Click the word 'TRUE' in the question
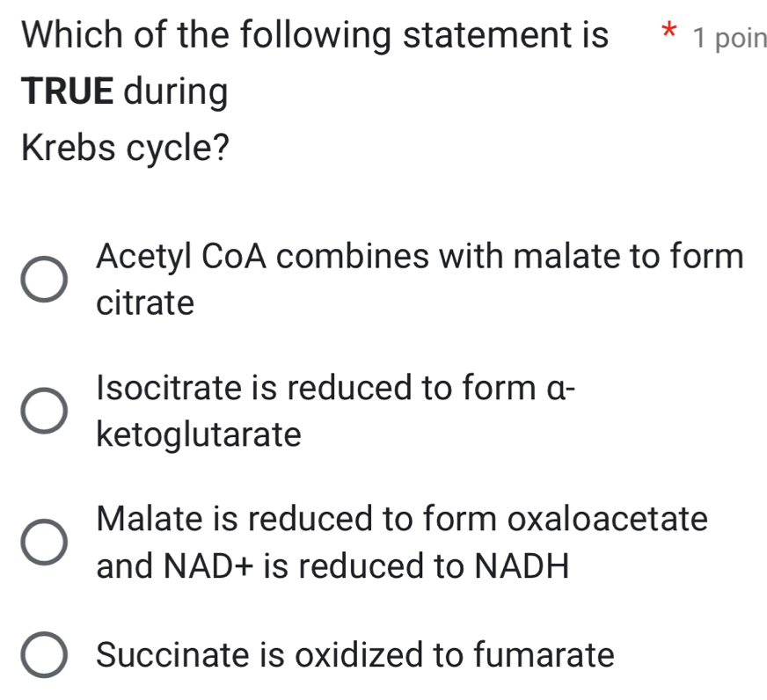 (68, 90)
